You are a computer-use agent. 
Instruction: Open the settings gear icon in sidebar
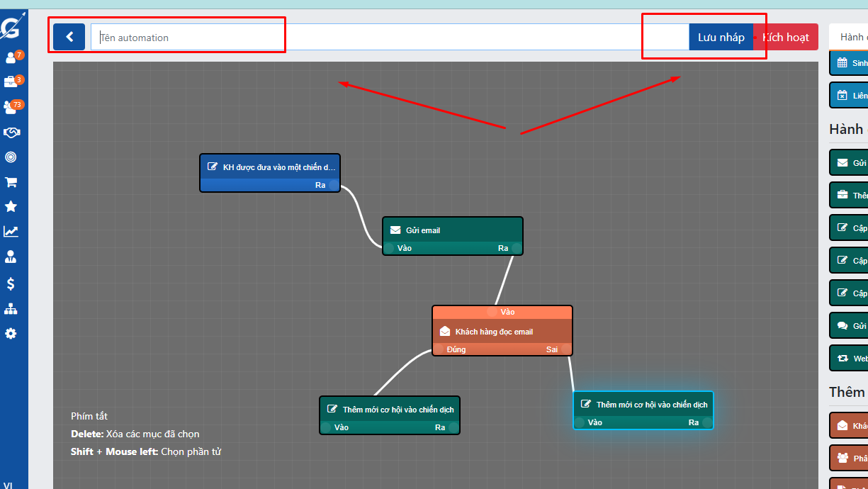[11, 333]
